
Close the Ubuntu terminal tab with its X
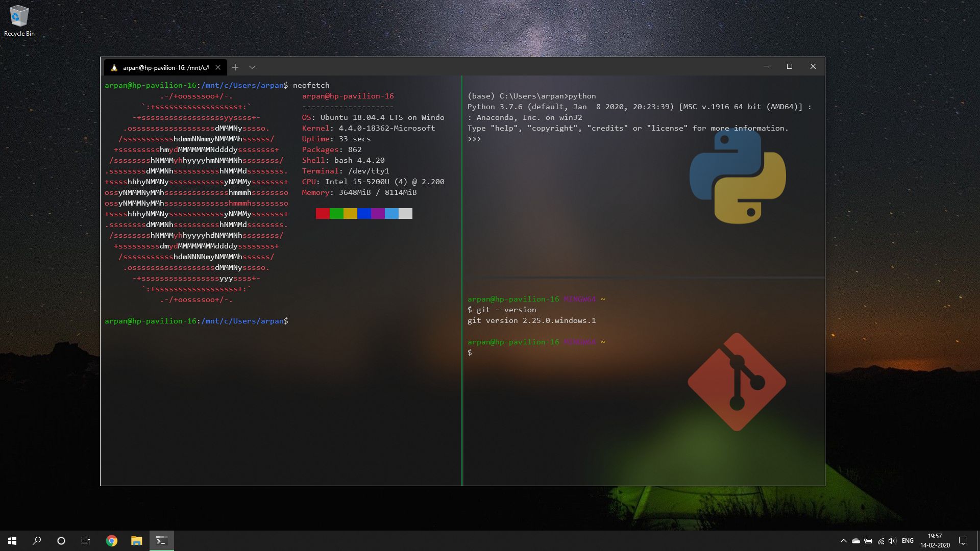(218, 67)
